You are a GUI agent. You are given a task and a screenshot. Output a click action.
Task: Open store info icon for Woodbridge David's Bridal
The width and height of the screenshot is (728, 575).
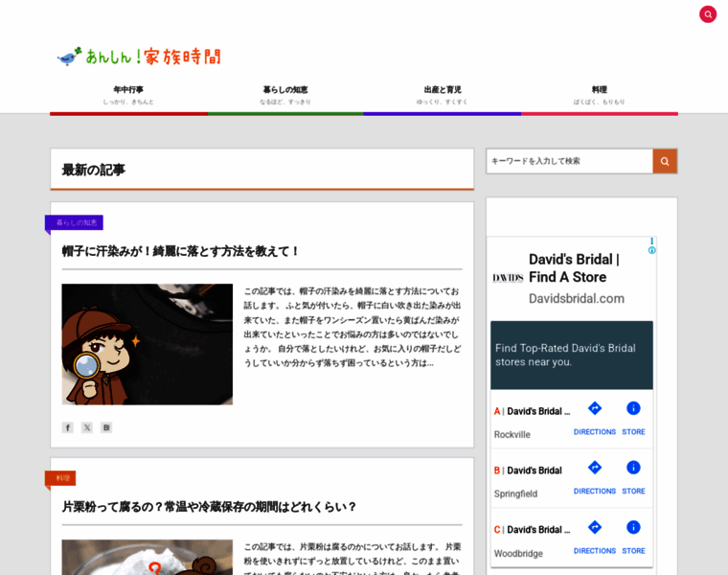[633, 527]
